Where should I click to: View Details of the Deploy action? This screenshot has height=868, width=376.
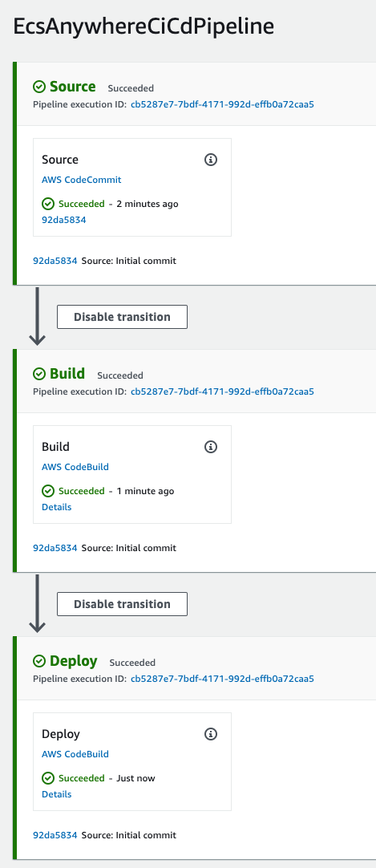56,794
